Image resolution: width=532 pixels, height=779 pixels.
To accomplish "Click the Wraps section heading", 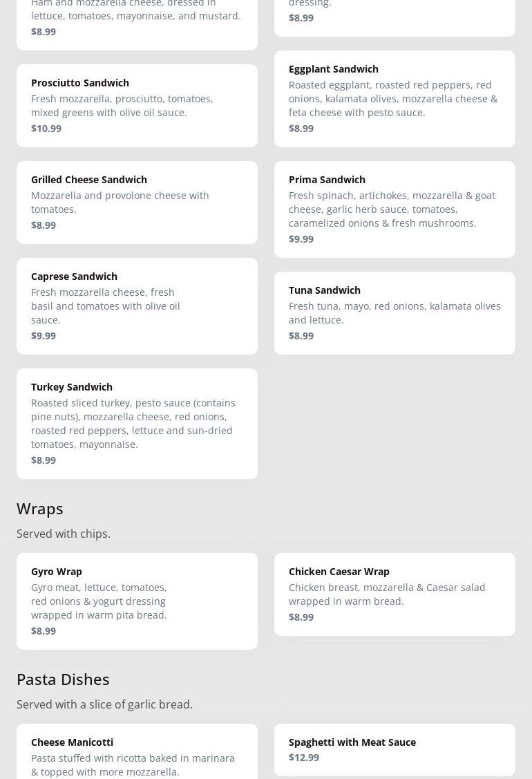I will click(x=40, y=509).
